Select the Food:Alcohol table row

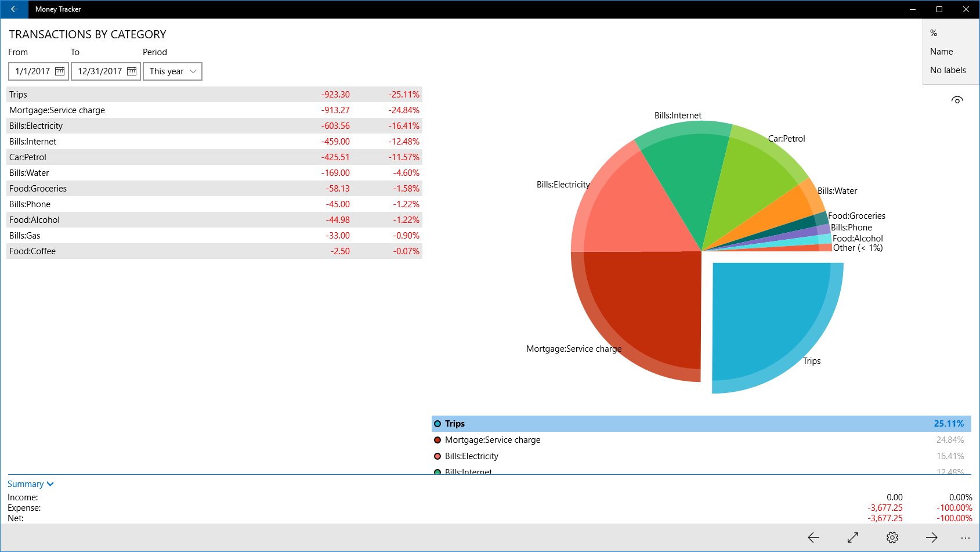tap(214, 220)
